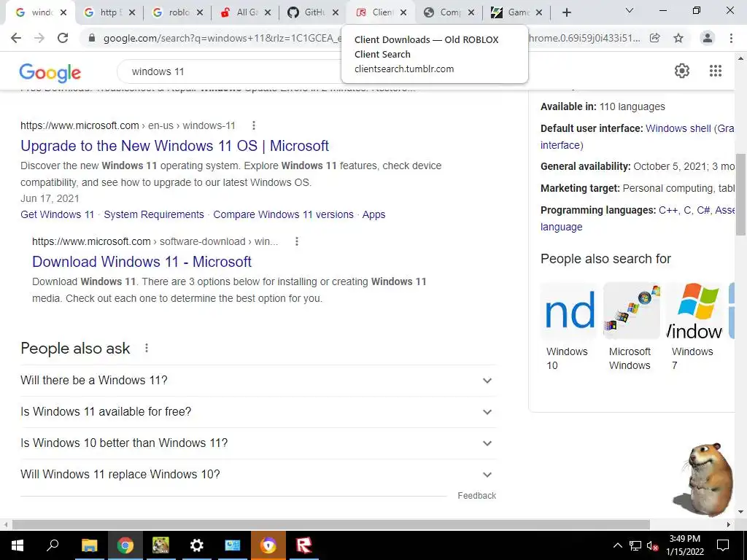
Task: Open the network icon in system tray
Action: tap(635, 545)
